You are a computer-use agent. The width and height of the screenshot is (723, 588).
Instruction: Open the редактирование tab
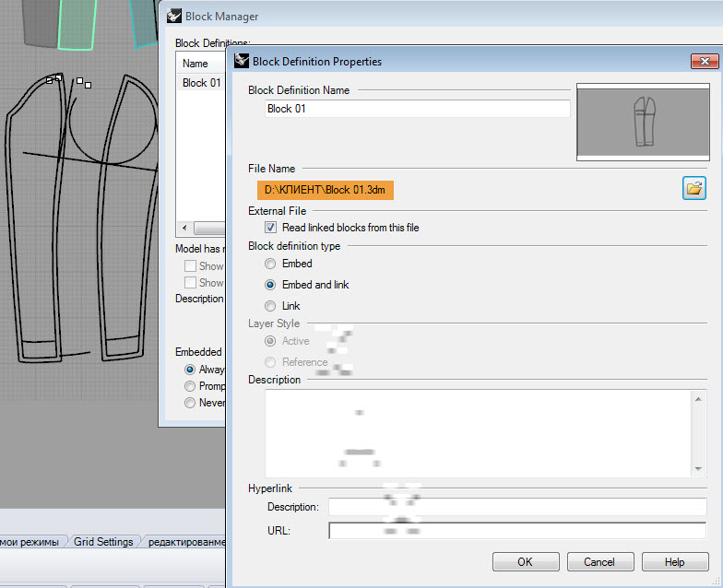185,542
